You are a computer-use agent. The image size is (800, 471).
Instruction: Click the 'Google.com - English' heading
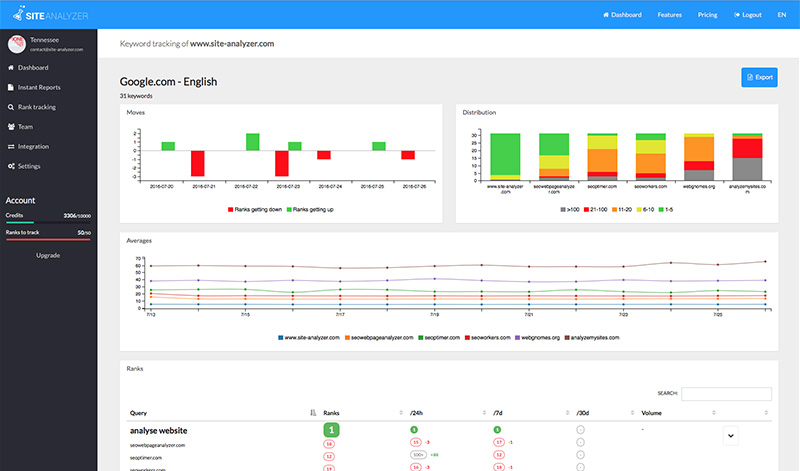point(168,82)
